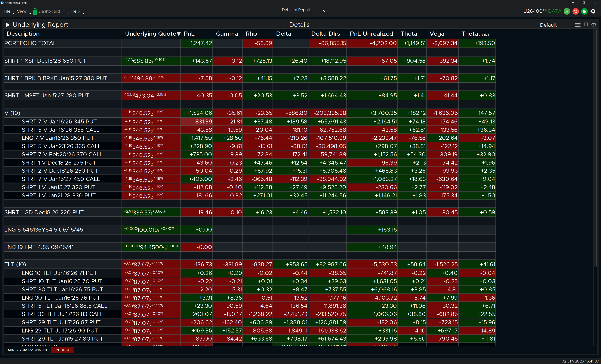Click the hamburger menu icon on report header
The width and height of the screenshot is (601, 364).
pos(578,25)
